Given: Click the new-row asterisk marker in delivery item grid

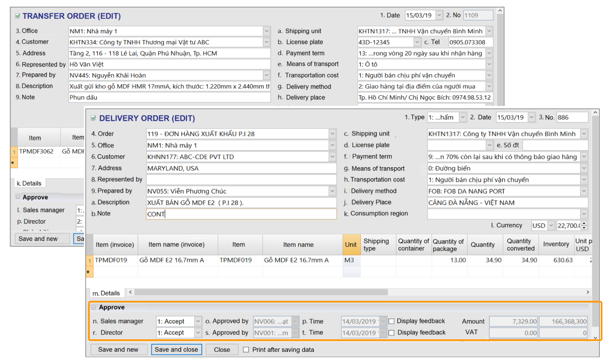Looking at the screenshot, I should (88, 272).
